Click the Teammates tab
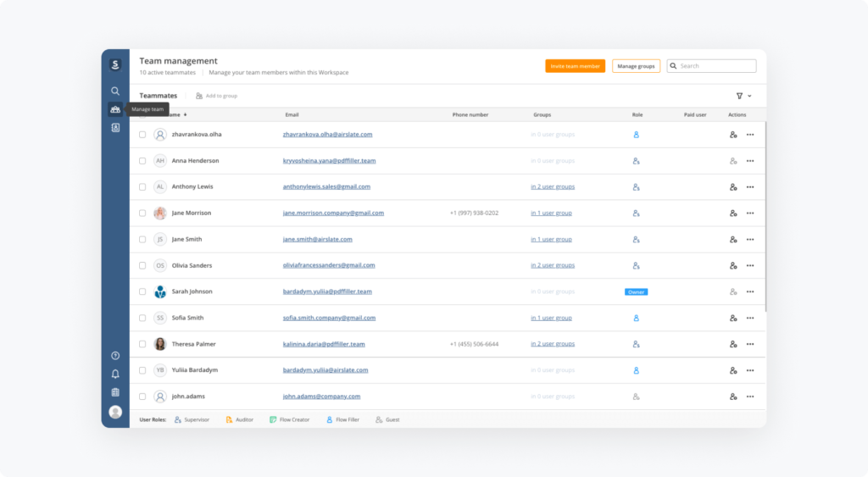 159,96
